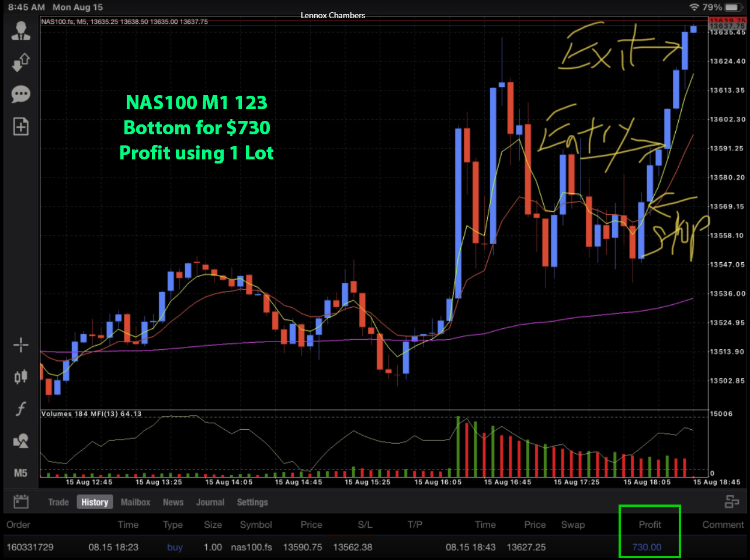Click the calendar icon beside Trade tab
750x560 pixels.
point(21,502)
